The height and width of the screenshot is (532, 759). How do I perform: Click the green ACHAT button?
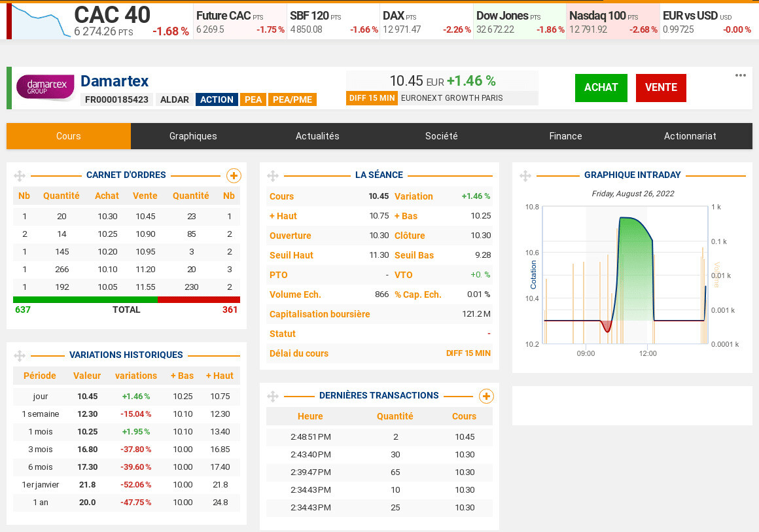[x=601, y=88]
